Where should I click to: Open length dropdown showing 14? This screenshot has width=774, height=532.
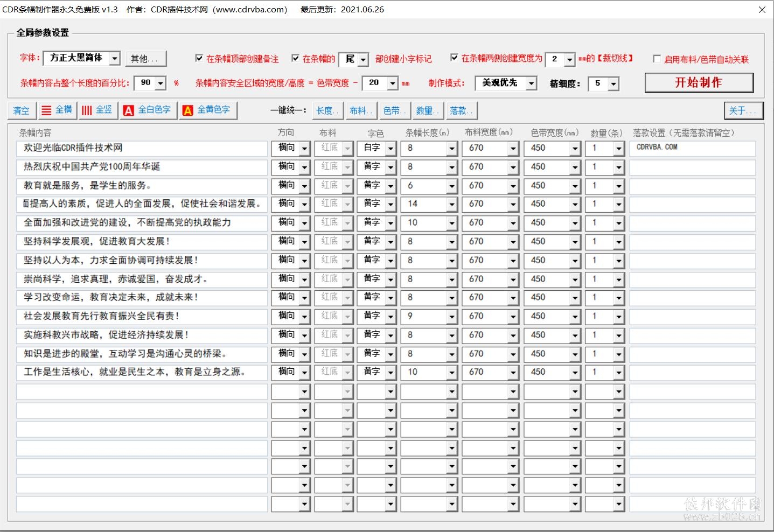pyautogui.click(x=451, y=205)
